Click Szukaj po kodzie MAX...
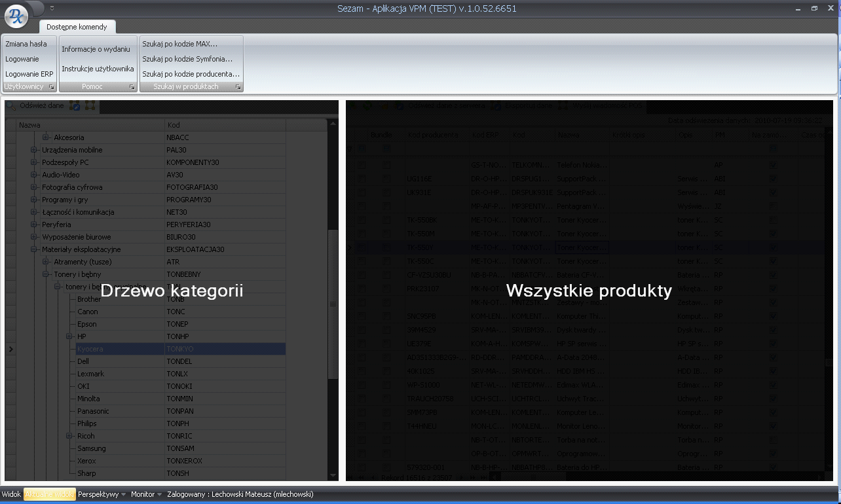Screen dimensions: 841x504 click(179, 44)
